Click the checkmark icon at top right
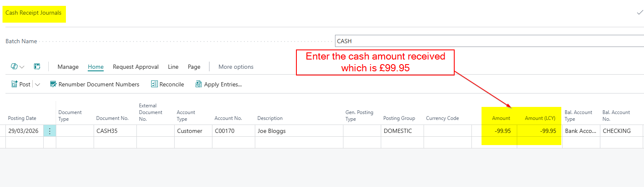The width and height of the screenshot is (644, 187). (x=639, y=13)
